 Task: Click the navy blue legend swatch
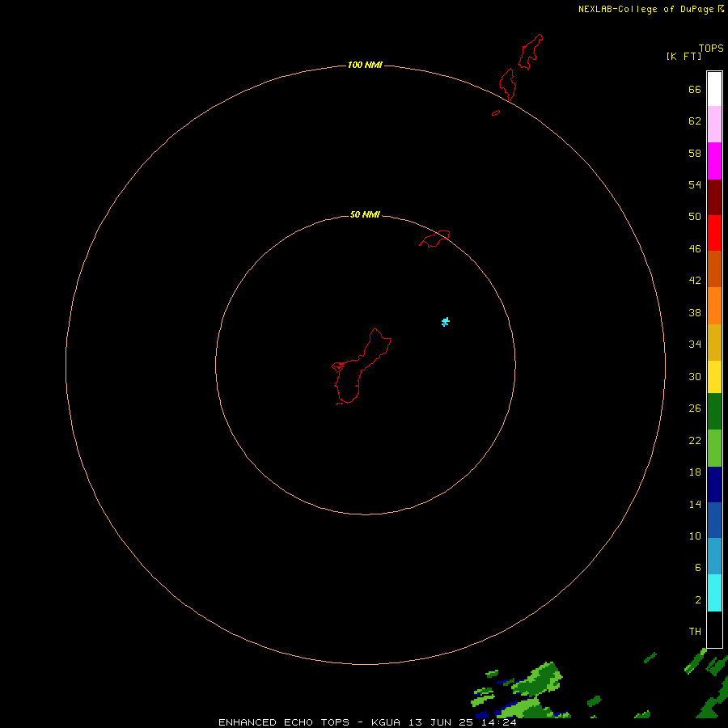pyautogui.click(x=714, y=485)
